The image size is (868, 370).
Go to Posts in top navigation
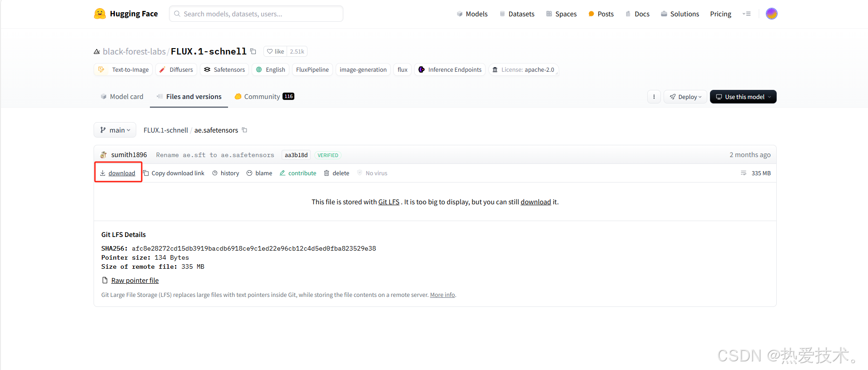pyautogui.click(x=601, y=14)
